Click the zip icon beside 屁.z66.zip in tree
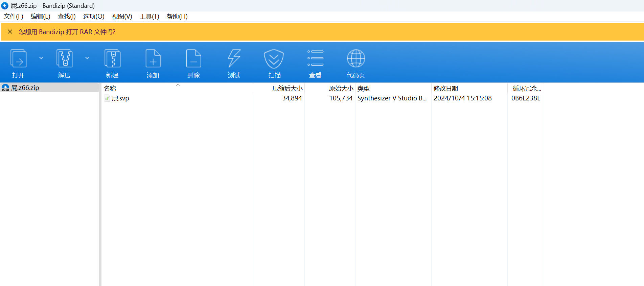644x286 pixels. (x=5, y=88)
